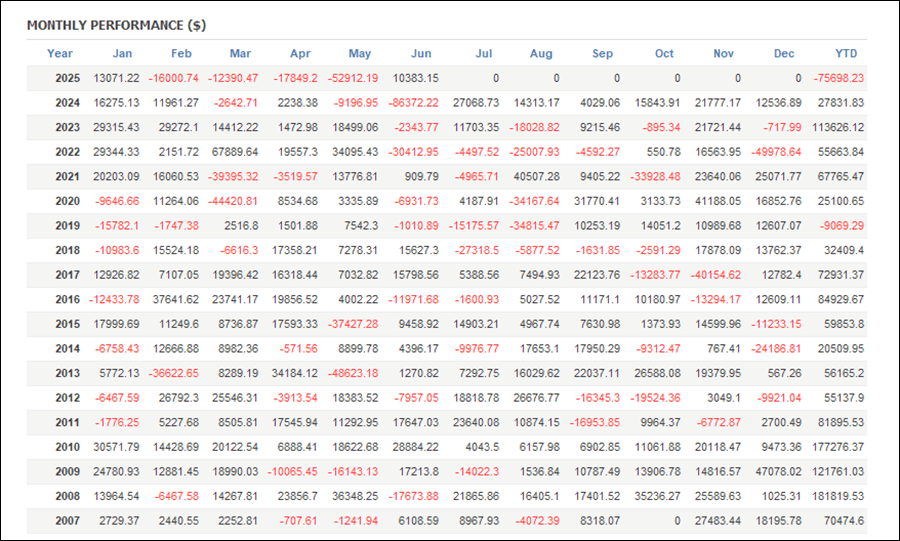Image resolution: width=900 pixels, height=541 pixels.
Task: Click the 2020 year row label
Action: [68, 201]
